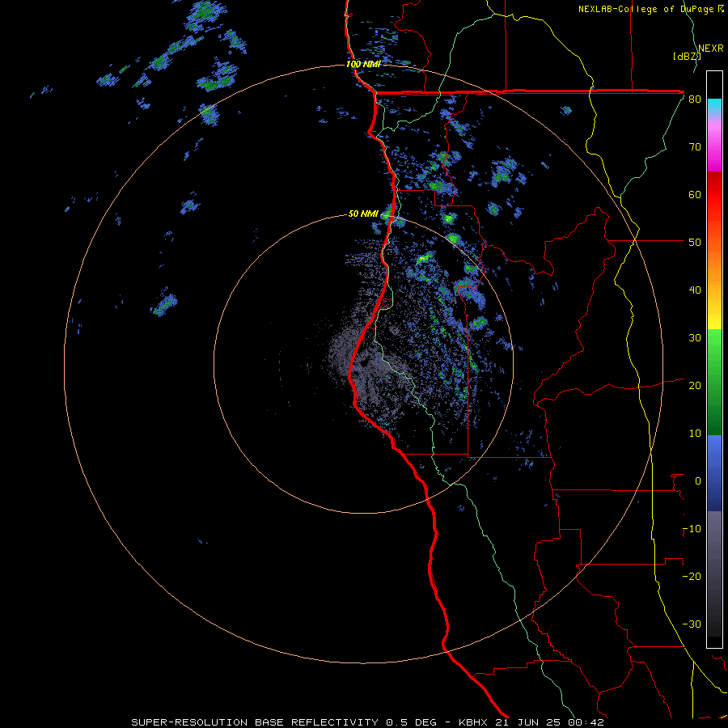This screenshot has height=728, width=728.
Task: Click the 70 value on dBZ scale
Action: click(695, 146)
